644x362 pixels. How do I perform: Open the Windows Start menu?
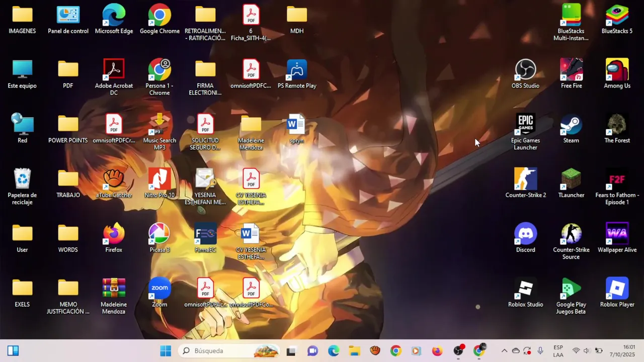(166, 351)
